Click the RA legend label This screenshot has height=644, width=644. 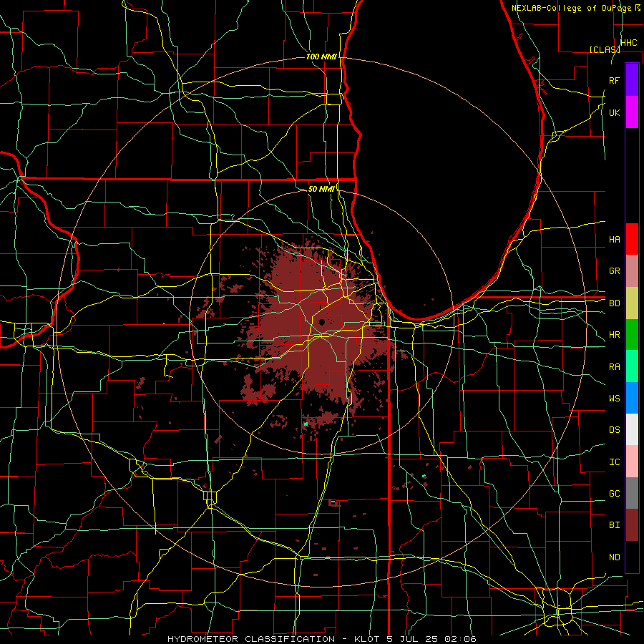(x=615, y=367)
